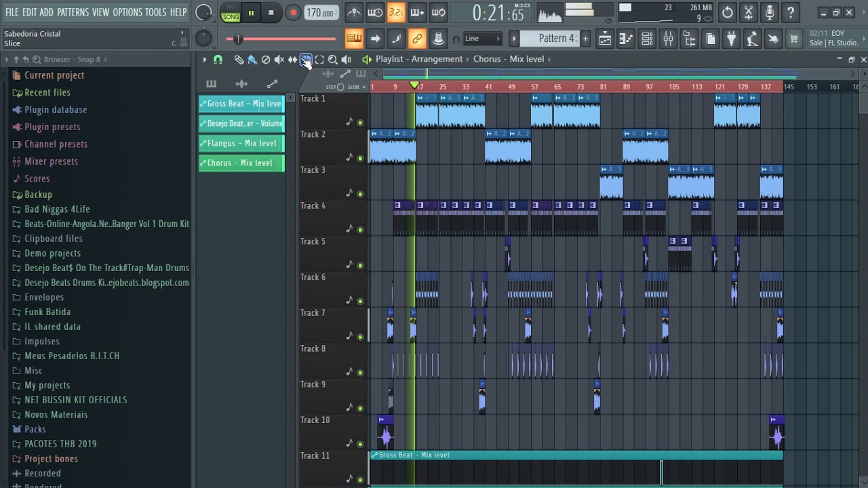Screen dimensions: 868x488
Task: Open the Channel rack icon
Action: tap(647, 39)
